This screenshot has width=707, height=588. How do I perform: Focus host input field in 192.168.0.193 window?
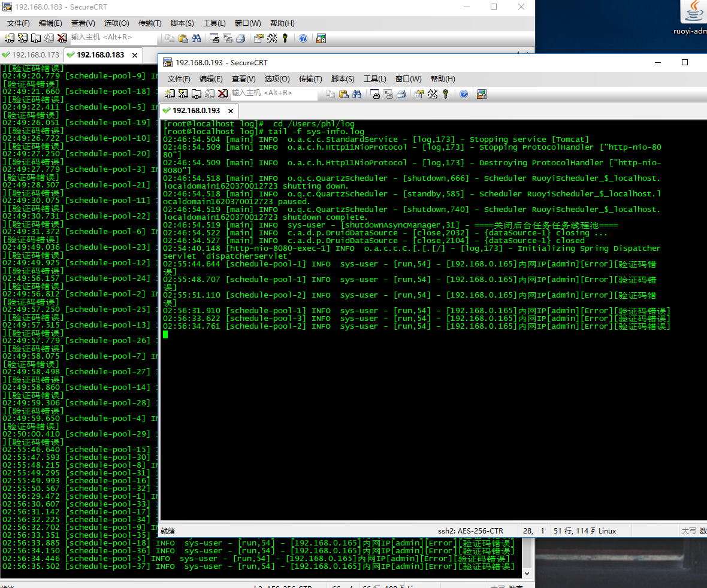click(273, 93)
